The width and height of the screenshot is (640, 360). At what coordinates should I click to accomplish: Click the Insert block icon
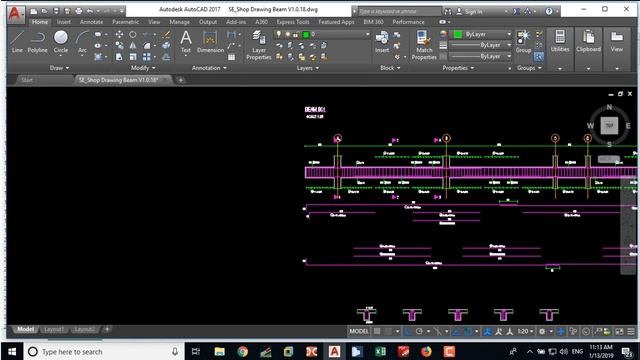(382, 41)
